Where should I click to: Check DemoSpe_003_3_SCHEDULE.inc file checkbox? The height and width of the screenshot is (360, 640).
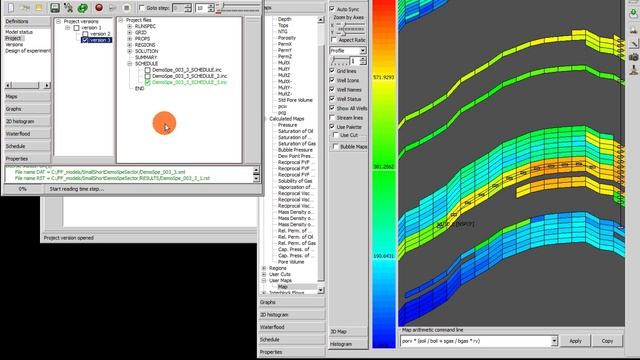[148, 70]
